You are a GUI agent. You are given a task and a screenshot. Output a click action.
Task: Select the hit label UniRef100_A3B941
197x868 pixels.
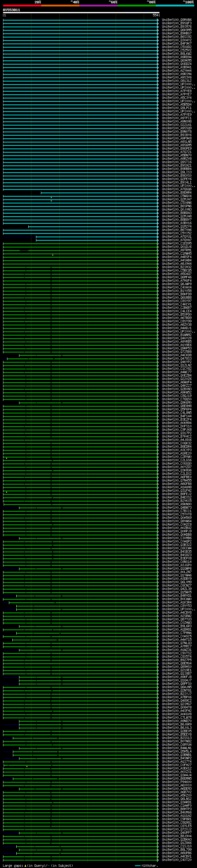(x=177, y=67)
